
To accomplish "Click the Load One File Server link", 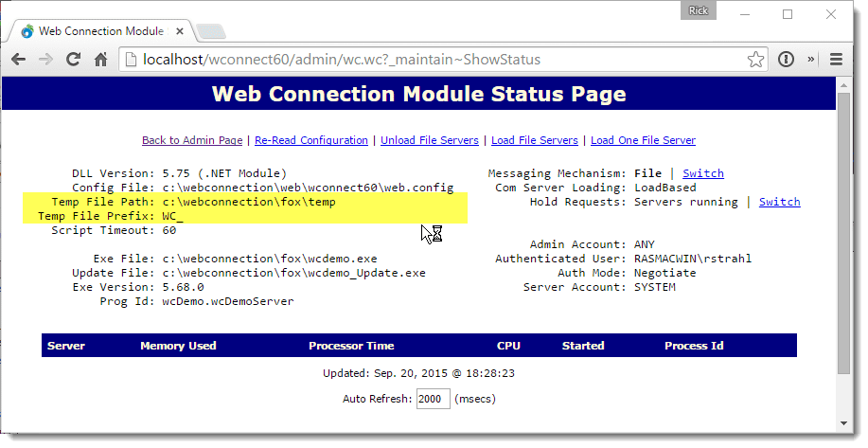I will point(643,140).
